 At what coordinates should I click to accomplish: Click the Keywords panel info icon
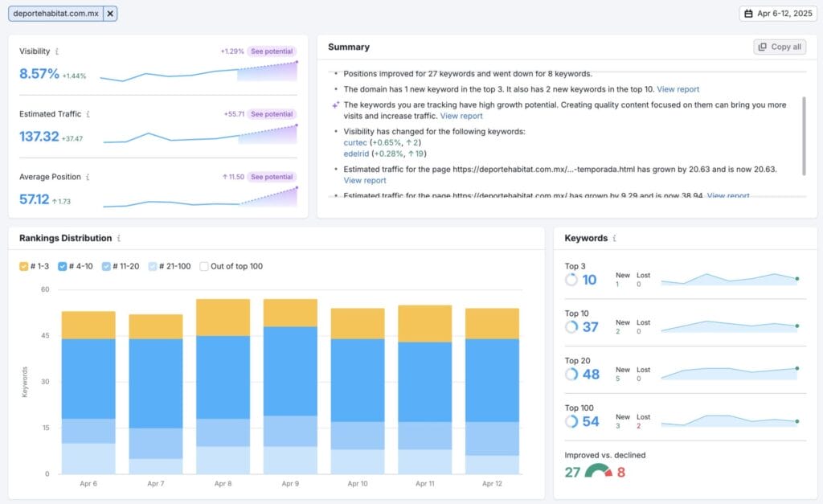615,239
